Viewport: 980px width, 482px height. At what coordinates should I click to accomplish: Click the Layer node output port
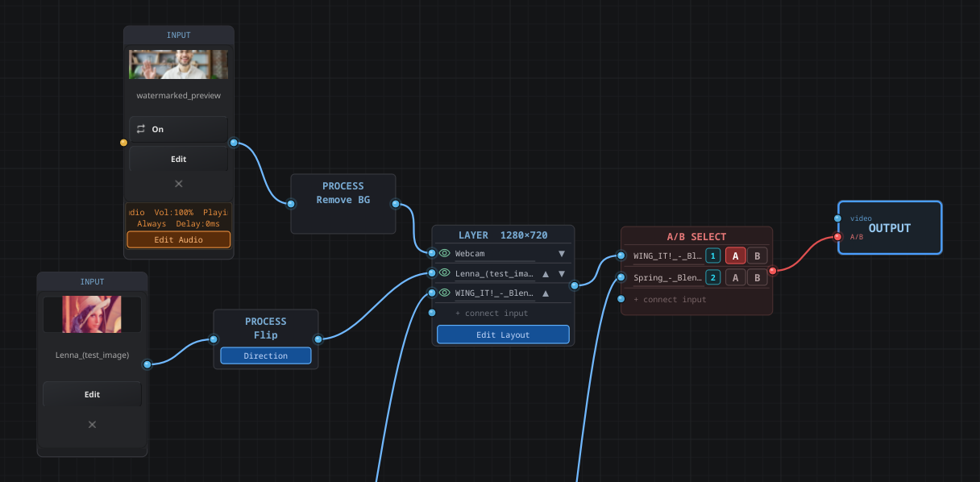[x=574, y=285]
